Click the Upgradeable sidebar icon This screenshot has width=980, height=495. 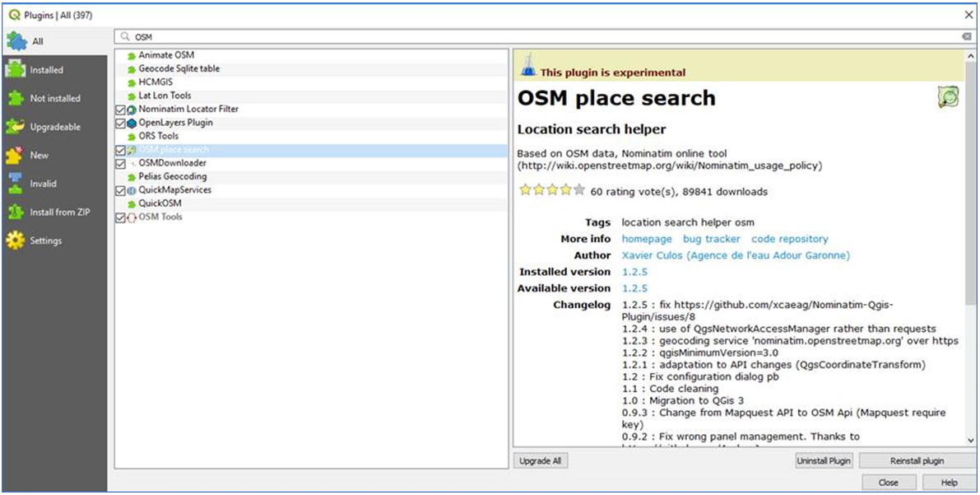[16, 127]
